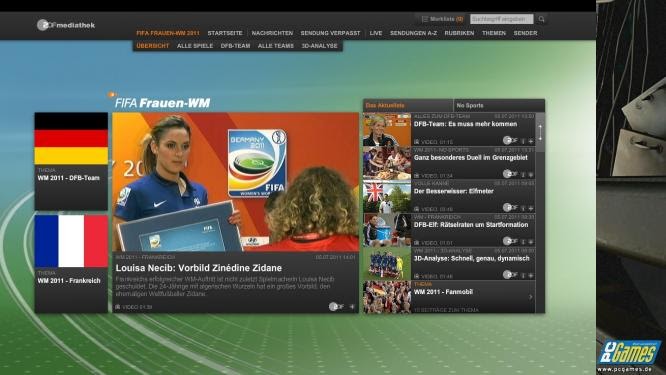This screenshot has height=375, width=666.
Task: Open 'Der Besserwisser: Elfmeter' headline
Action: [454, 191]
